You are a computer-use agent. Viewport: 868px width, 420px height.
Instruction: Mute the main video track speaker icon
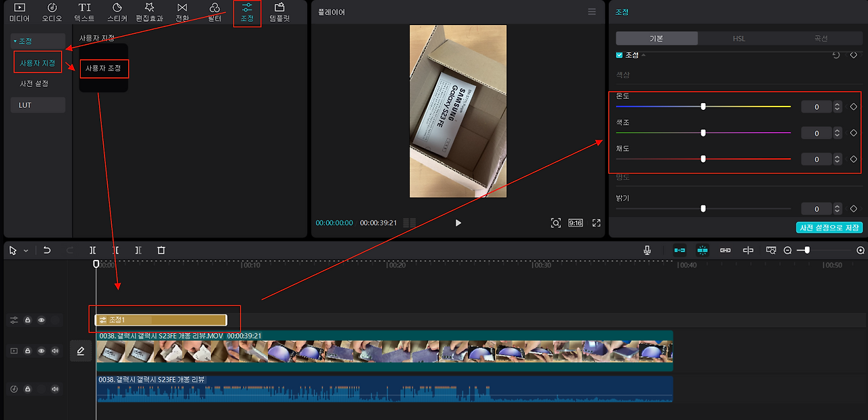click(55, 351)
